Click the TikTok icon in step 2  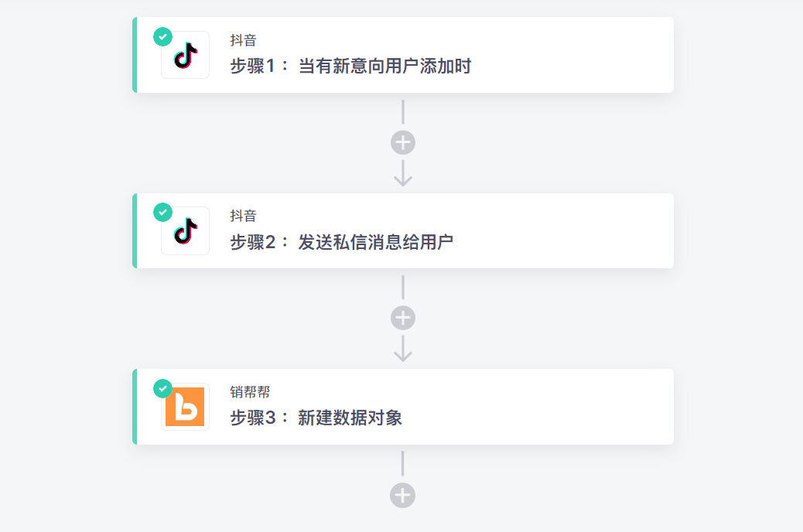pyautogui.click(x=185, y=231)
